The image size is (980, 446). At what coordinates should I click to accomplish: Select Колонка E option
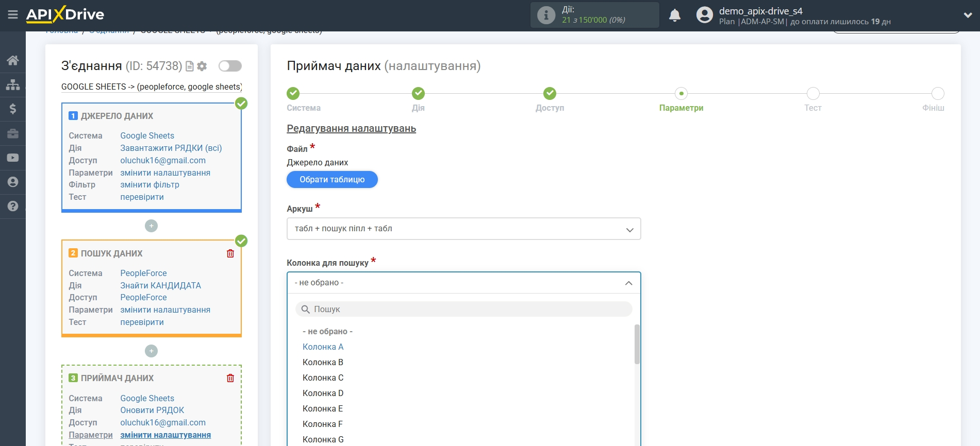pyautogui.click(x=323, y=409)
